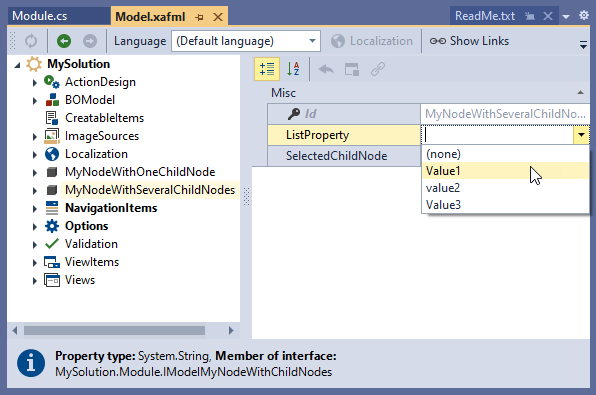Expand the MyNodeWithOneChildNode node
This screenshot has height=395, width=596.
point(35,173)
